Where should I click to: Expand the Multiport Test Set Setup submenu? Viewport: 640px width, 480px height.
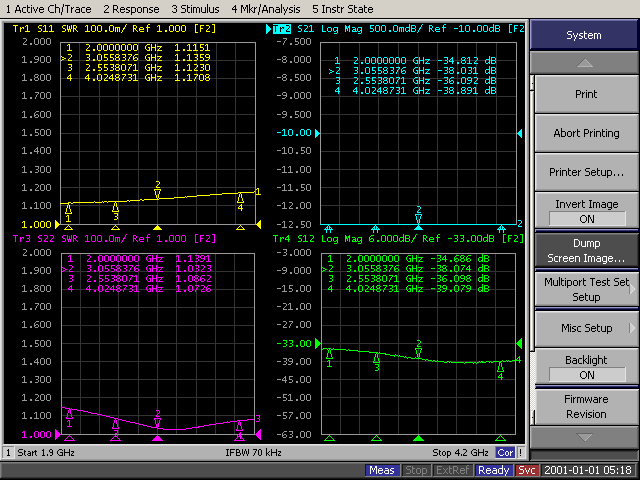[584, 289]
